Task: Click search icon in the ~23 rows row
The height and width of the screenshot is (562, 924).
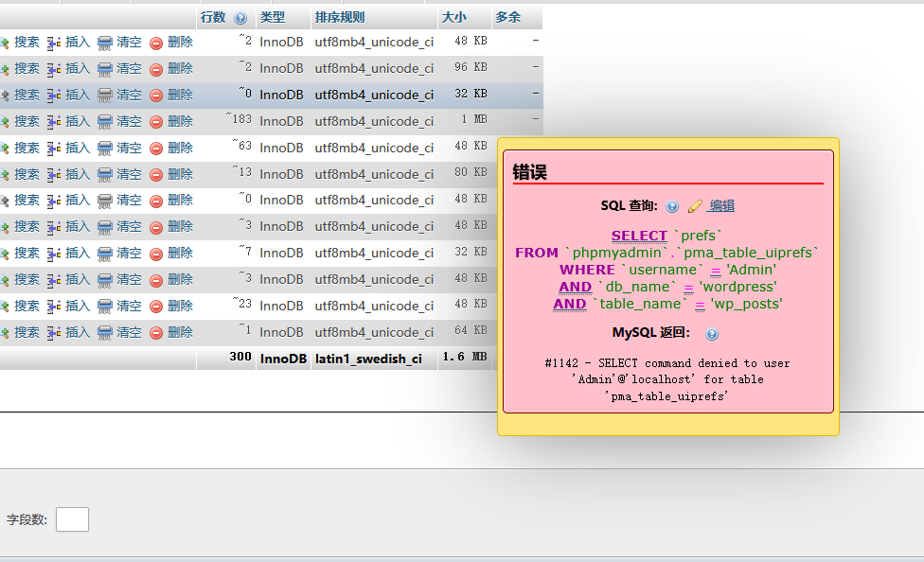Action: pyautogui.click(x=5, y=307)
